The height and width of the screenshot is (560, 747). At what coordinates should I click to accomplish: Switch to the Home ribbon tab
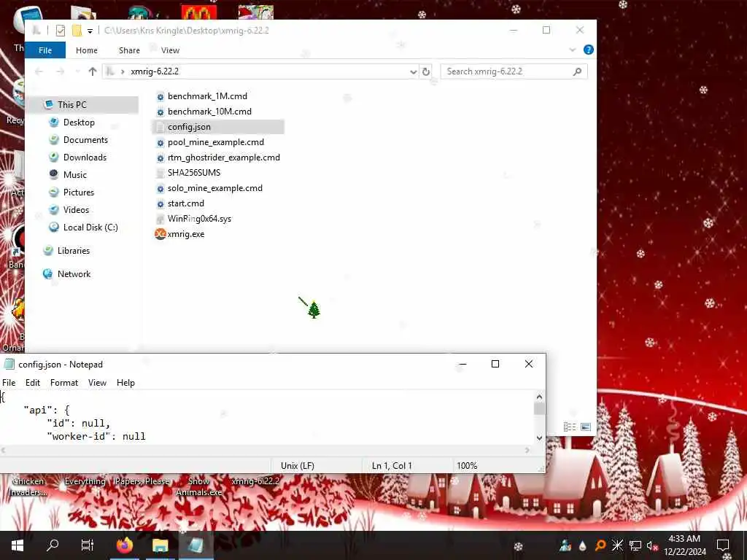[x=87, y=50]
